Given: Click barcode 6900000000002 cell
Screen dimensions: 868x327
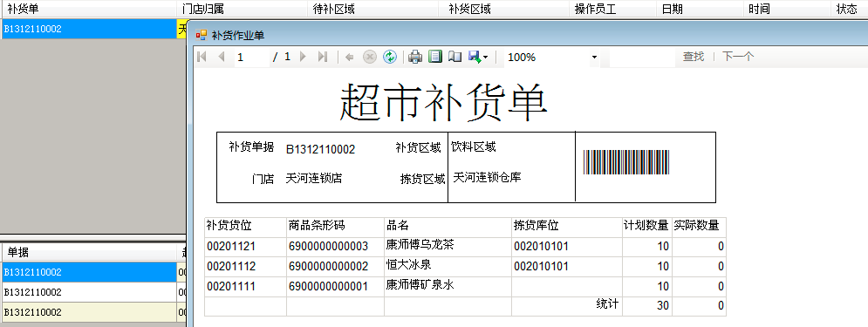Looking at the screenshot, I should coord(336,267).
